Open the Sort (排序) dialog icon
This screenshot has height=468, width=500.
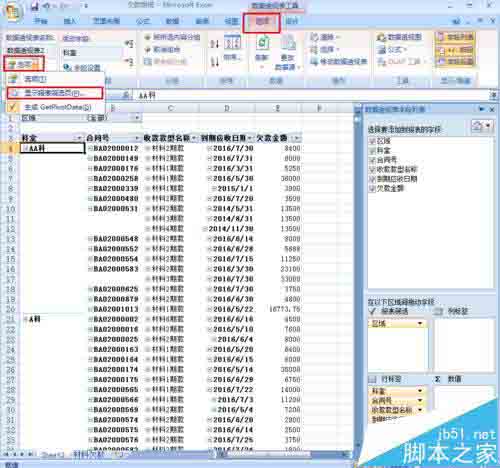(x=232, y=47)
